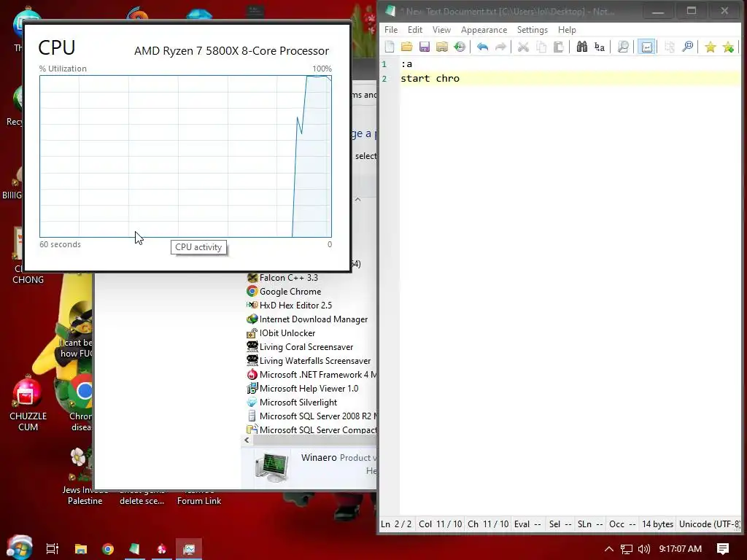
Task: Select HxD Hex Editor 2.5 entry
Action: pos(289,306)
